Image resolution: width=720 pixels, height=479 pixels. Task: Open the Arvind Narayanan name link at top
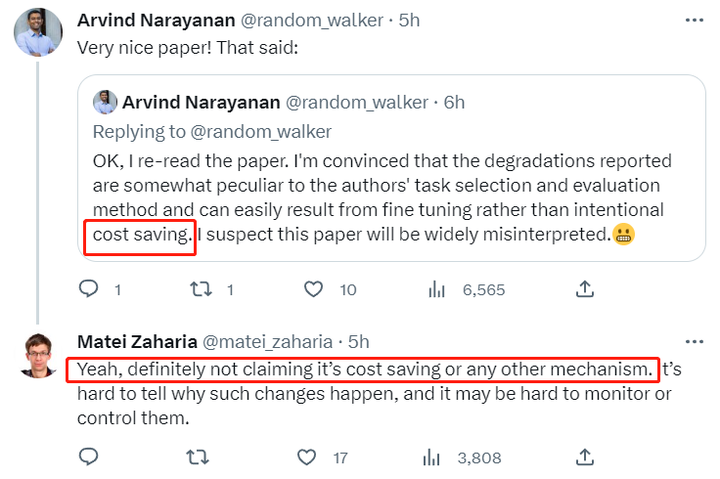[156, 20]
